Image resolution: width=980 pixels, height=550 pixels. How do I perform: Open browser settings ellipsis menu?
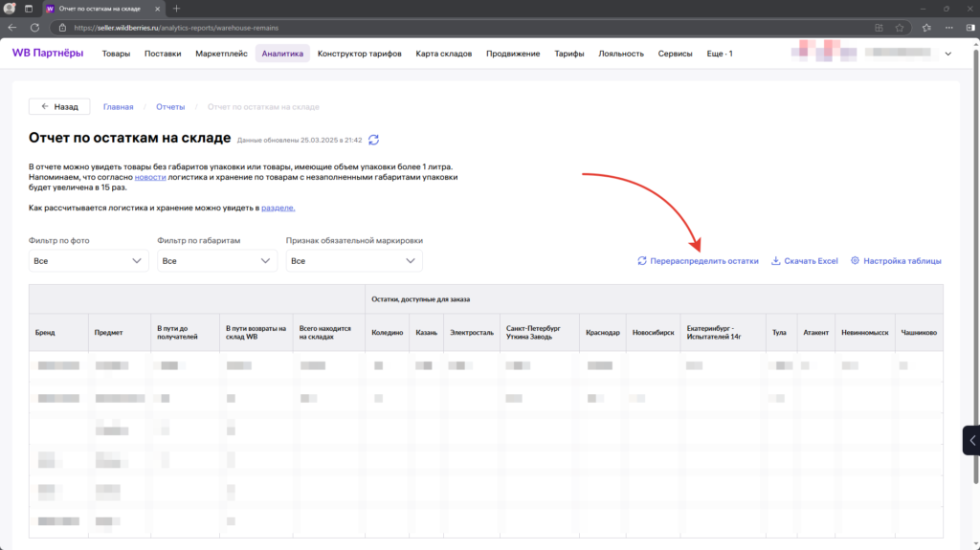coord(949,28)
